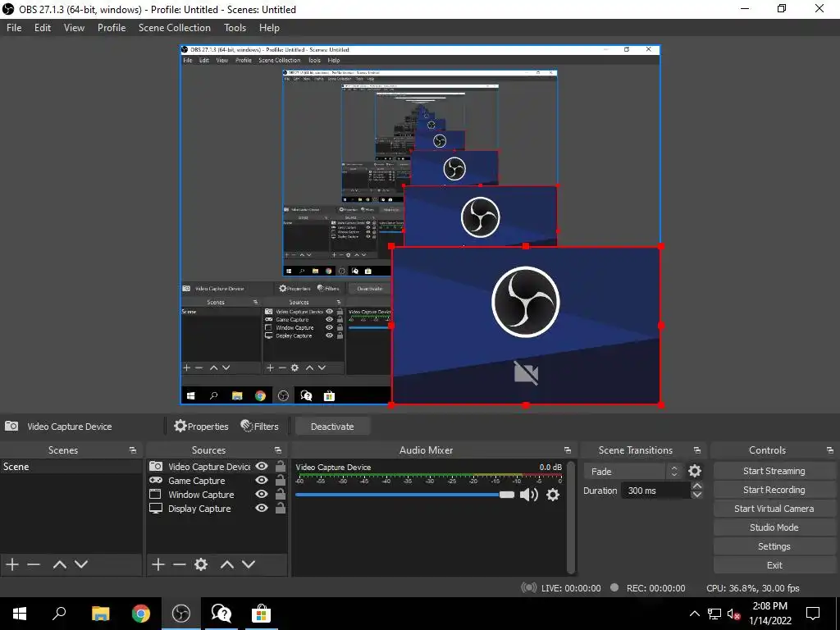Open Microsoft Store from taskbar

tap(262, 614)
